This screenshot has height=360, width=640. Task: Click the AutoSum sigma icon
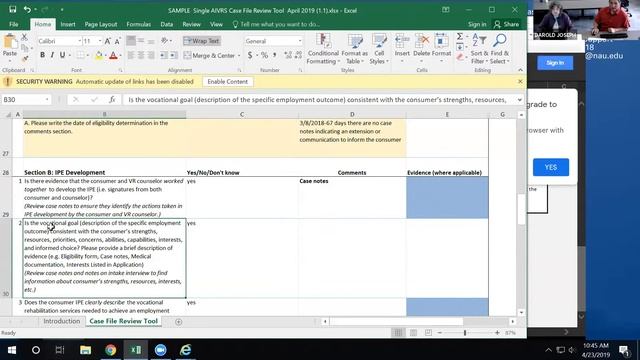[460, 37]
